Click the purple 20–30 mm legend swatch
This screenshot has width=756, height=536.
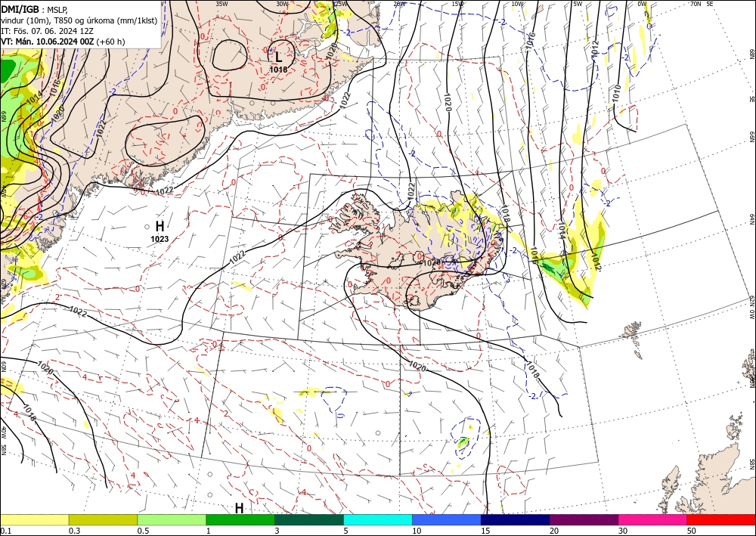(x=584, y=519)
